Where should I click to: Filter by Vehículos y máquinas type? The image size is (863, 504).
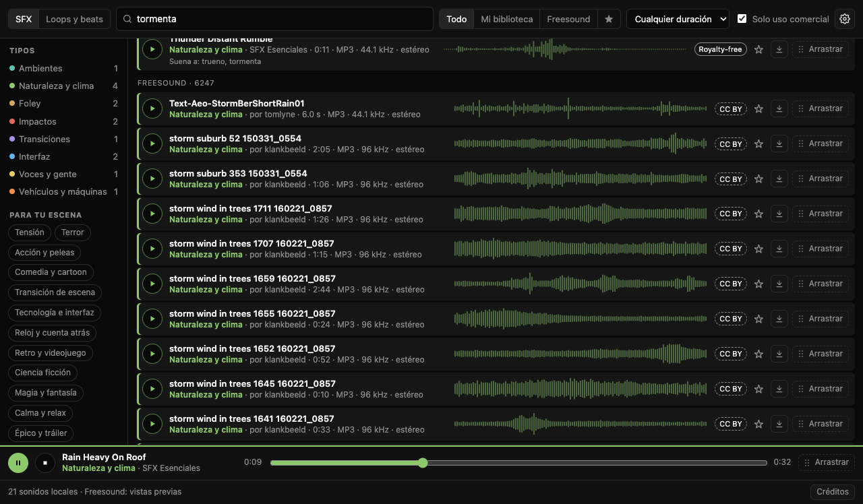pos(63,191)
